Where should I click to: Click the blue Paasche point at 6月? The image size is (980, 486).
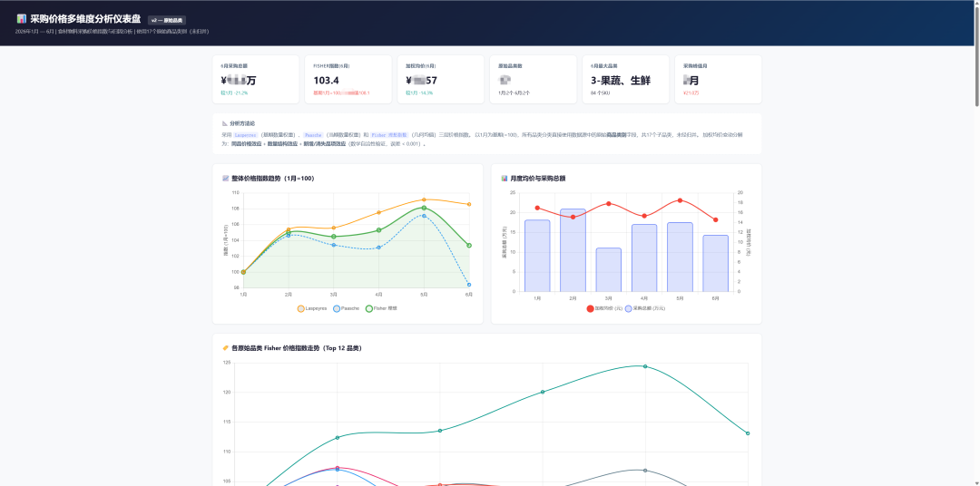[x=469, y=285]
